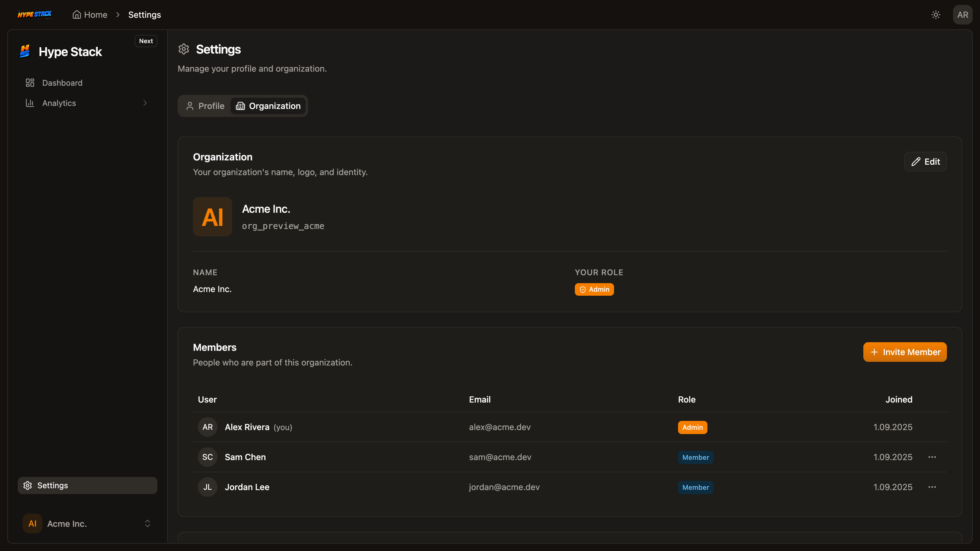Open the more options menu for Sam Chen
The image size is (980, 551).
point(932,457)
